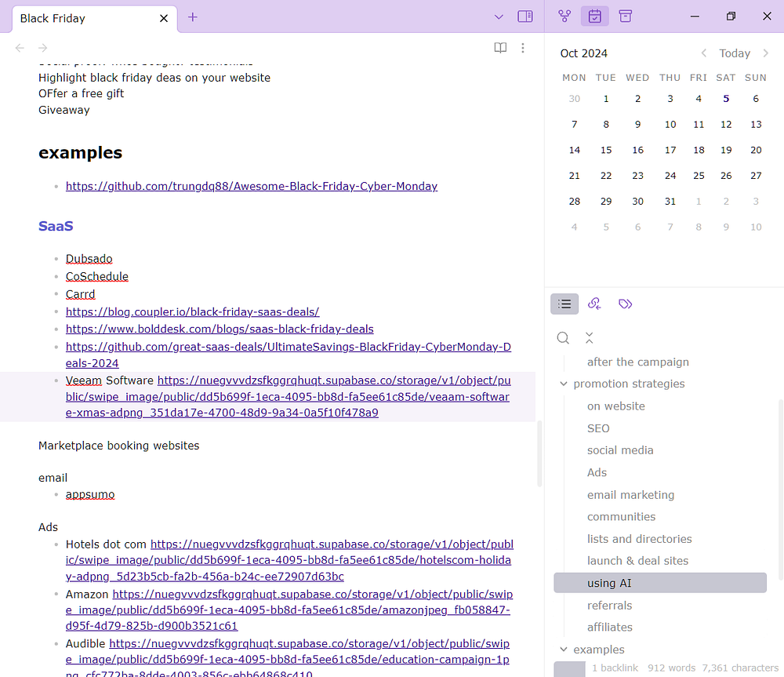Jump to 'launch & deal sites' heading
Image resolution: width=784 pixels, height=677 pixels.
(x=637, y=561)
